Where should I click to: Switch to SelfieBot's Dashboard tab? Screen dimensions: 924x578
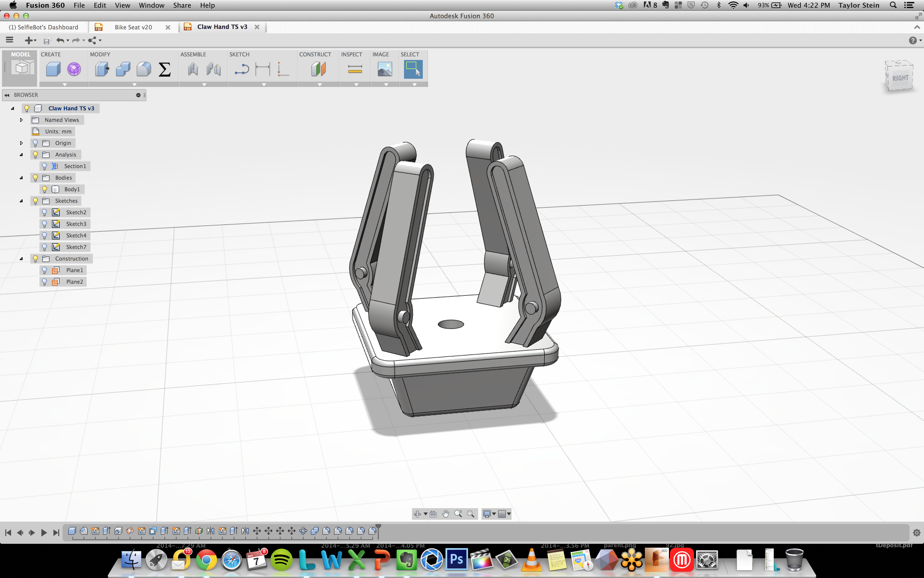coord(44,27)
